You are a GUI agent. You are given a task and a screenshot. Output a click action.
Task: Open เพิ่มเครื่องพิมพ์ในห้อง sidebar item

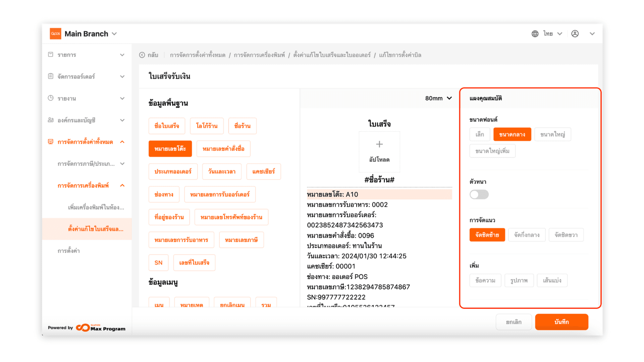click(x=96, y=207)
